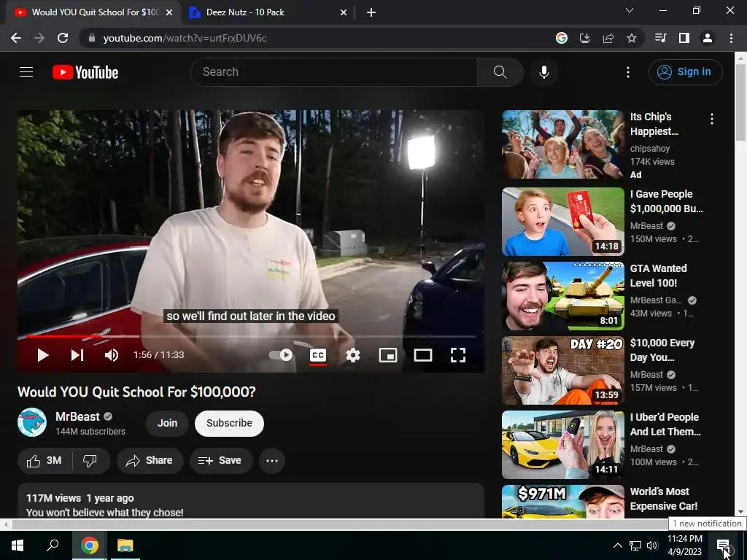
Task: Open $10,000 Every Day You video
Action: tap(562, 370)
